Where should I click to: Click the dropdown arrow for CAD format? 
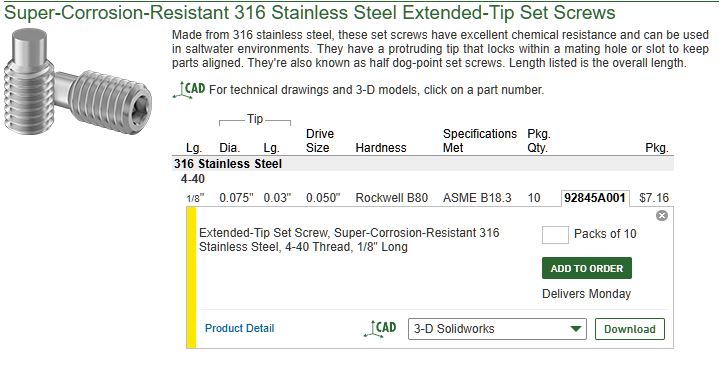(576, 329)
